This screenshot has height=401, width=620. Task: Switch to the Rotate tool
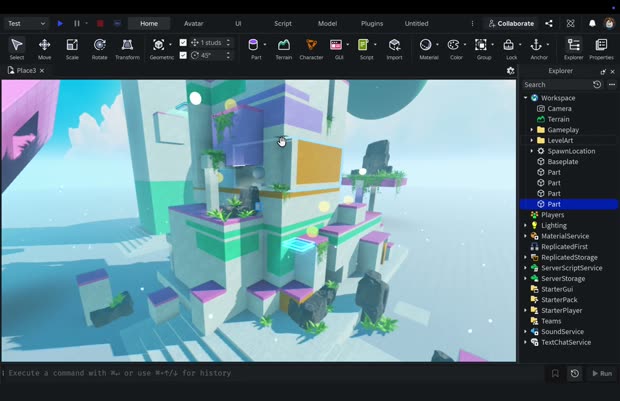[x=100, y=49]
